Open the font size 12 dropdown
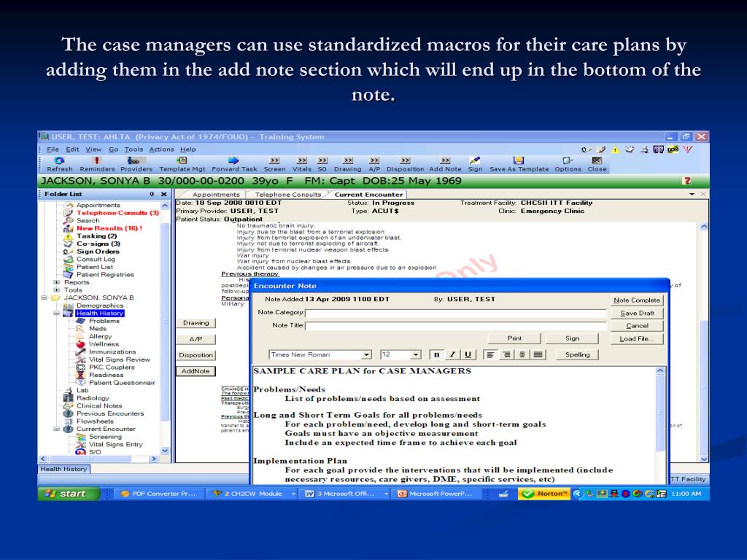 [415, 355]
